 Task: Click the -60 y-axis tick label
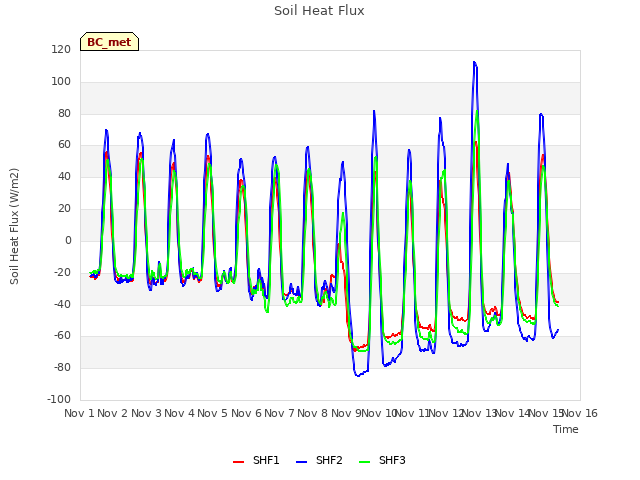point(62,336)
